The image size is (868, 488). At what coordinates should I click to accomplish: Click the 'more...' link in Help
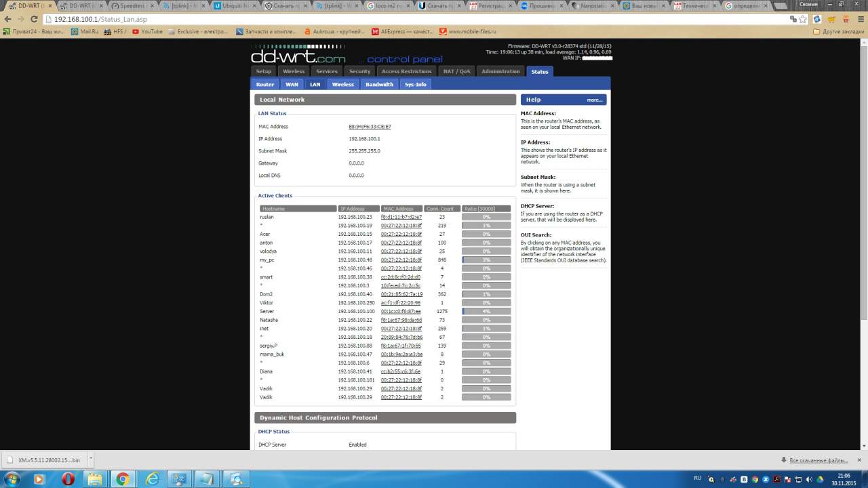(x=595, y=100)
